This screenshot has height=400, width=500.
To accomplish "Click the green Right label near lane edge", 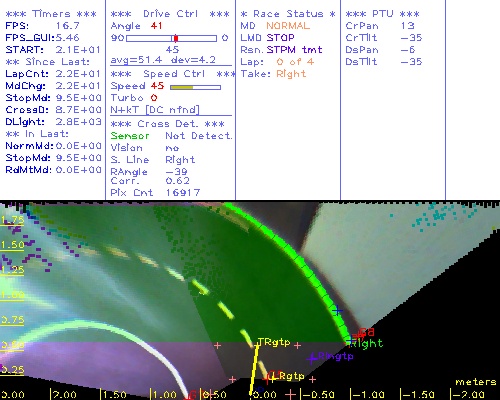I will point(367,344).
